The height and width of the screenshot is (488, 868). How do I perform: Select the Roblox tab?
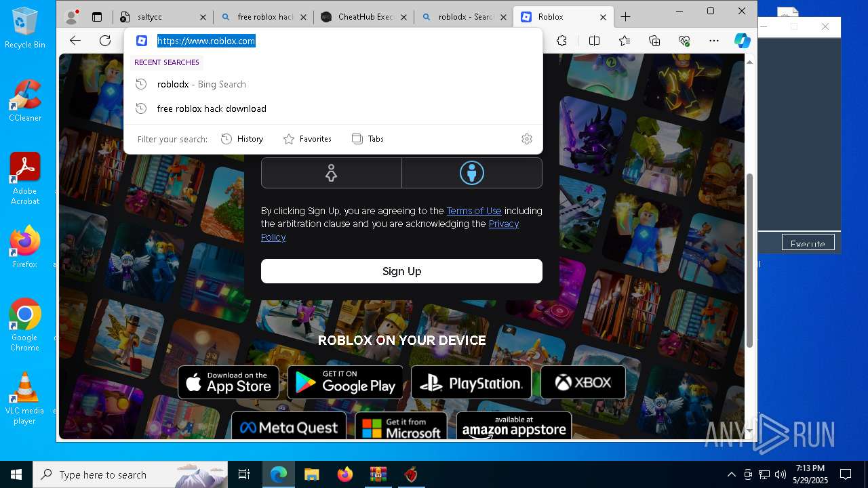(564, 17)
